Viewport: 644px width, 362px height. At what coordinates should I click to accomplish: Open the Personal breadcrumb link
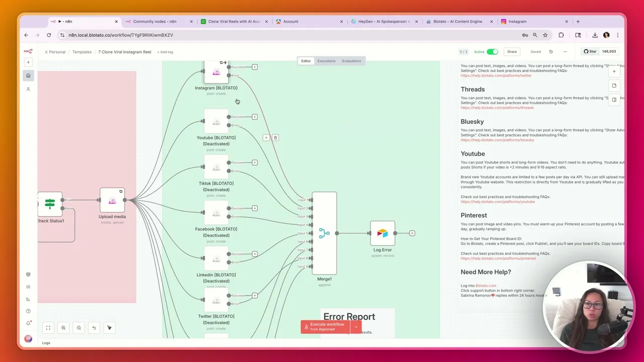tap(55, 52)
